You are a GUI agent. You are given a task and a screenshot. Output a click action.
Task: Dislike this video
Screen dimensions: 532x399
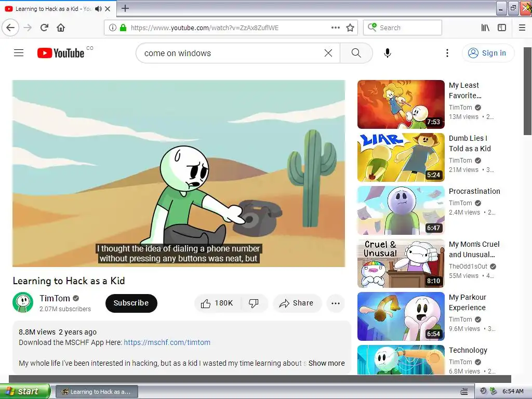point(254,303)
